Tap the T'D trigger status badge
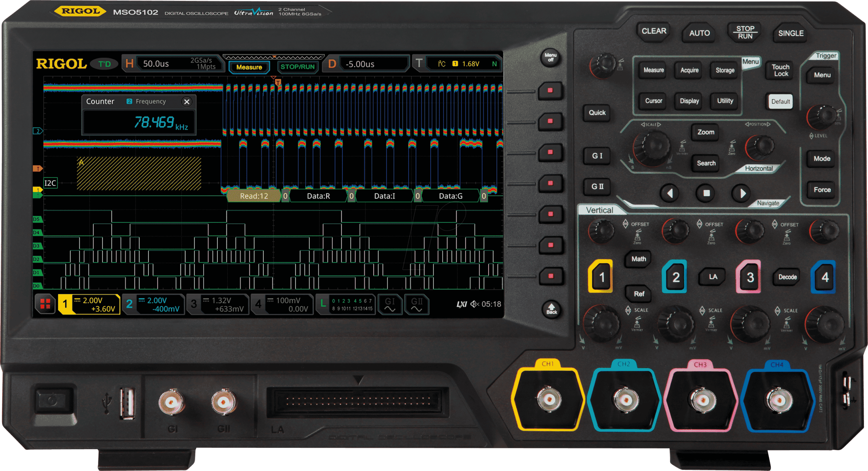Screen dimensions: 868x471 (104, 64)
